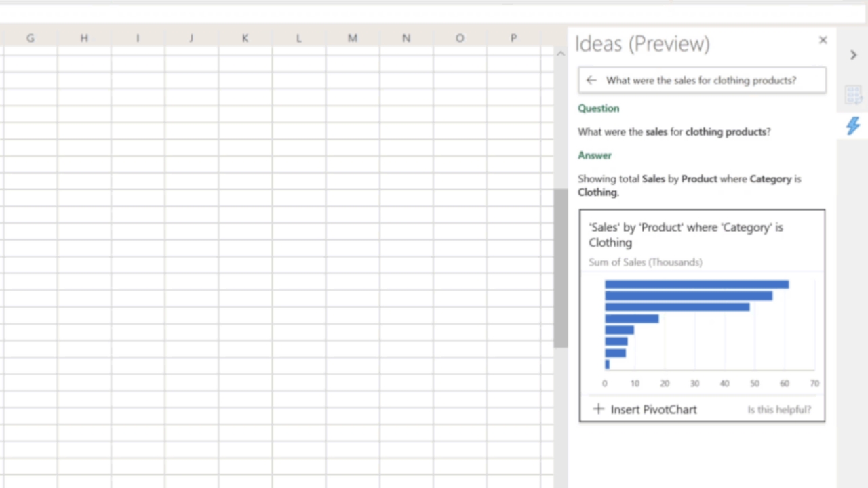Click the 'Is this helpful?' link
This screenshot has width=868, height=488.
point(778,409)
